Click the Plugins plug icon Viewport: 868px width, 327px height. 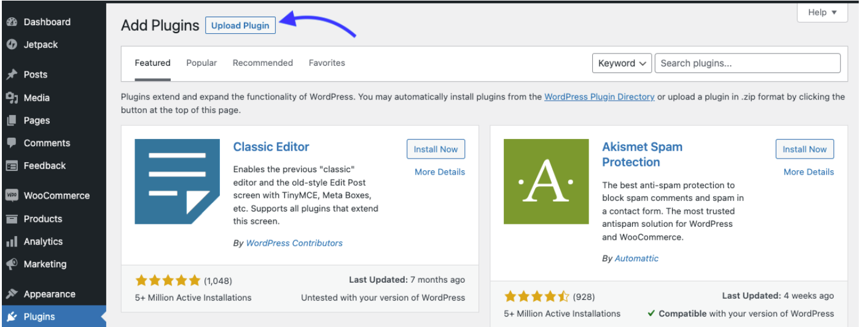tap(12, 317)
